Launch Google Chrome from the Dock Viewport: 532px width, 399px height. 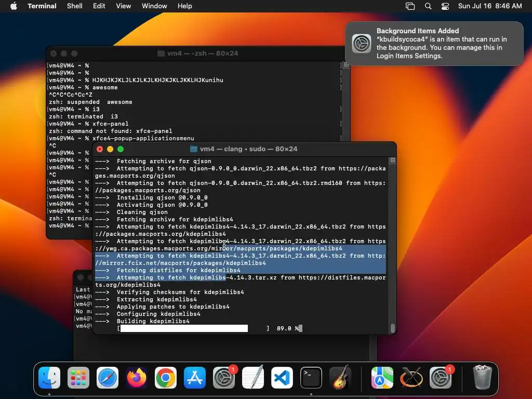(x=166, y=378)
